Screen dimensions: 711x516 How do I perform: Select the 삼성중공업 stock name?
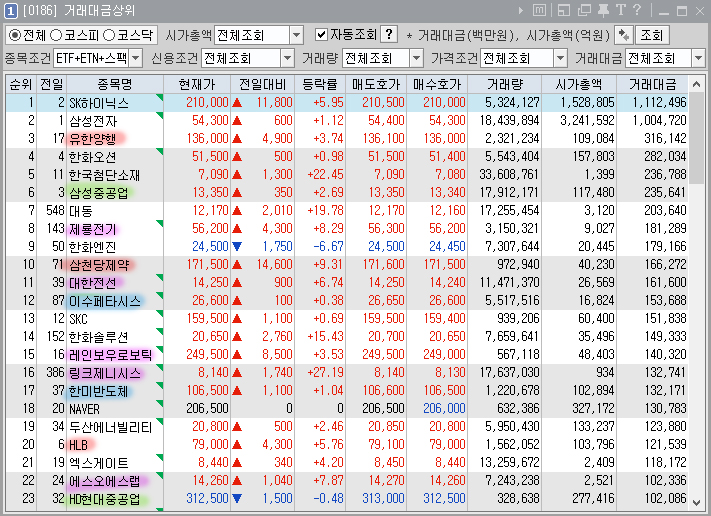pos(98,193)
